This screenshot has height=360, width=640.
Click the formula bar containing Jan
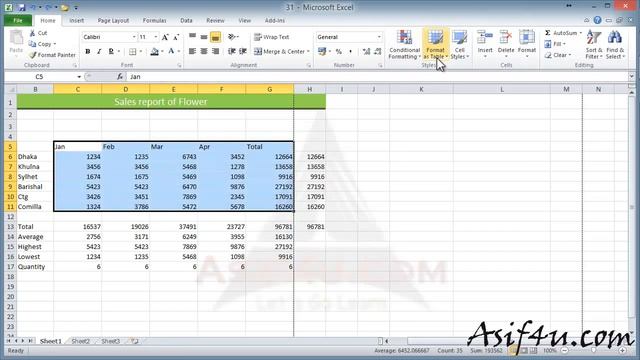378,77
